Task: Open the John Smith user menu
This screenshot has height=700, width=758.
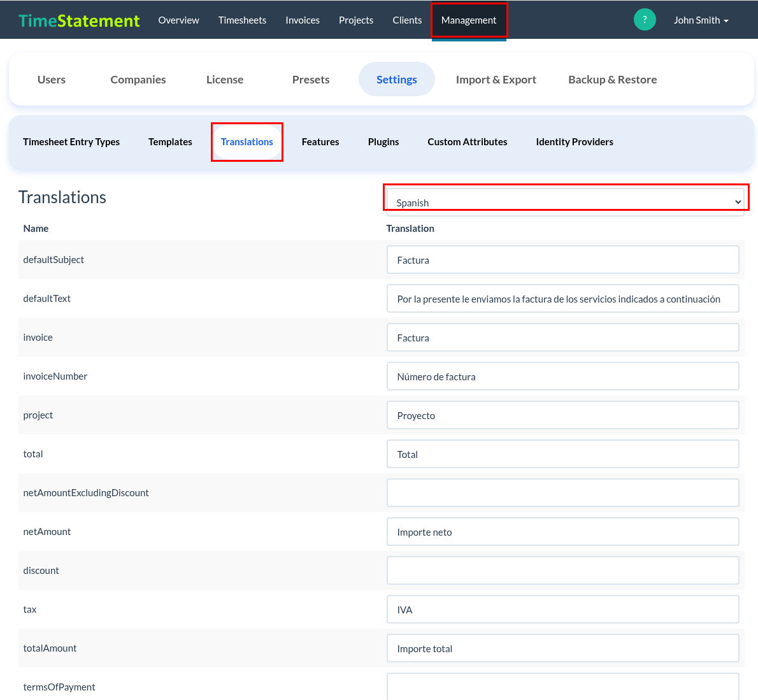Action: 701,20
